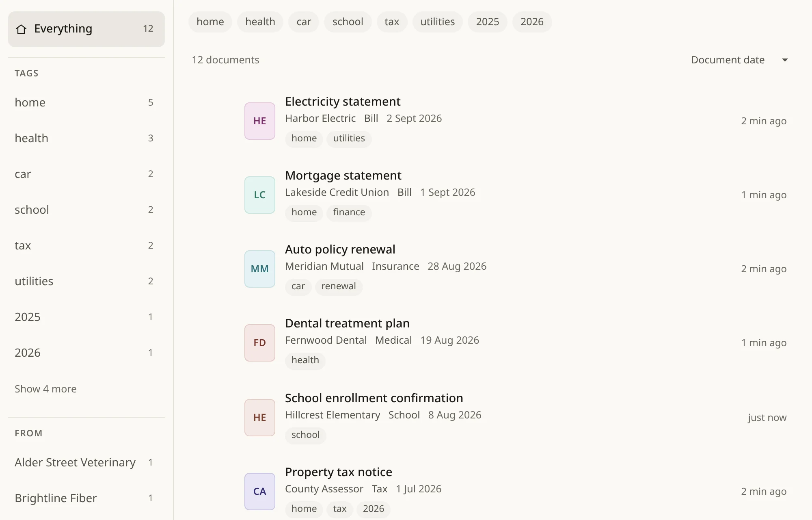812x520 pixels.
Task: Click renewal tag on Auto policy renewal
Action: tap(339, 286)
